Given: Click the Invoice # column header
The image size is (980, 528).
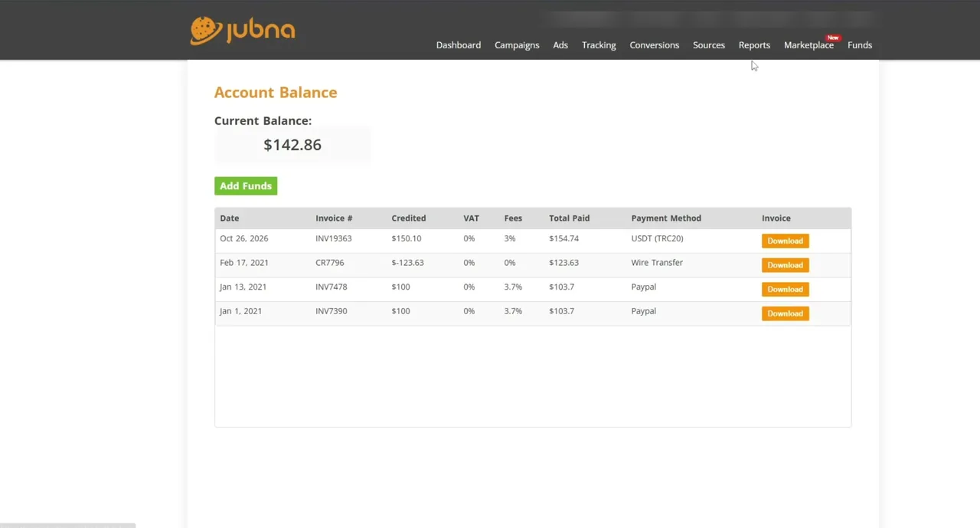Looking at the screenshot, I should (x=334, y=218).
